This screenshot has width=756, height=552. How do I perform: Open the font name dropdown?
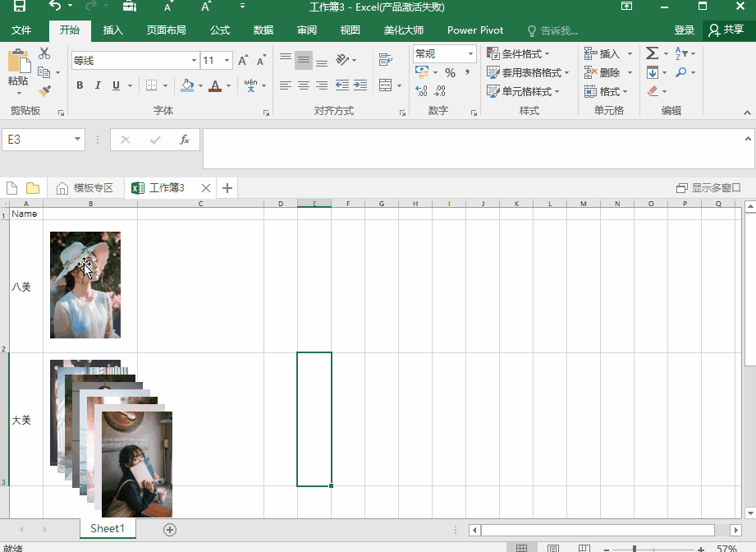point(194,61)
